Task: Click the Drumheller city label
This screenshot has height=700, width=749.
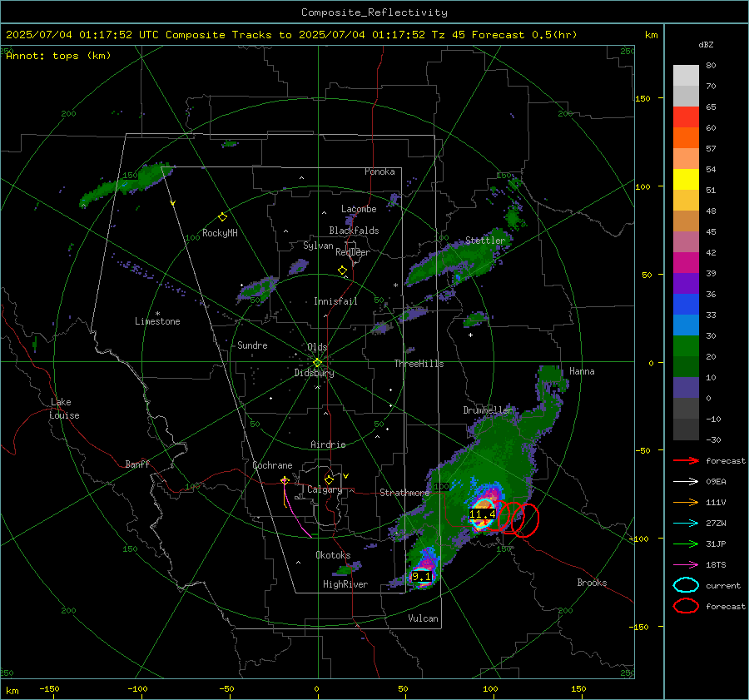Action: pyautogui.click(x=488, y=410)
